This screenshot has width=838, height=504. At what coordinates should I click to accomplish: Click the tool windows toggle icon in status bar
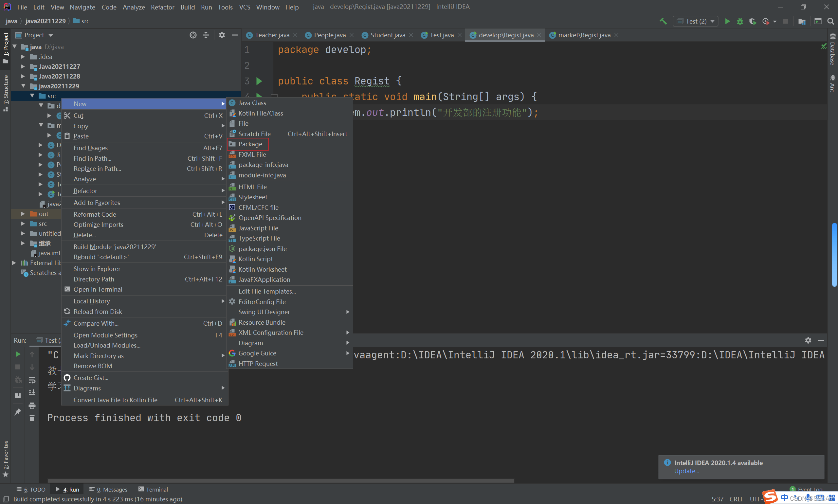[6, 499]
